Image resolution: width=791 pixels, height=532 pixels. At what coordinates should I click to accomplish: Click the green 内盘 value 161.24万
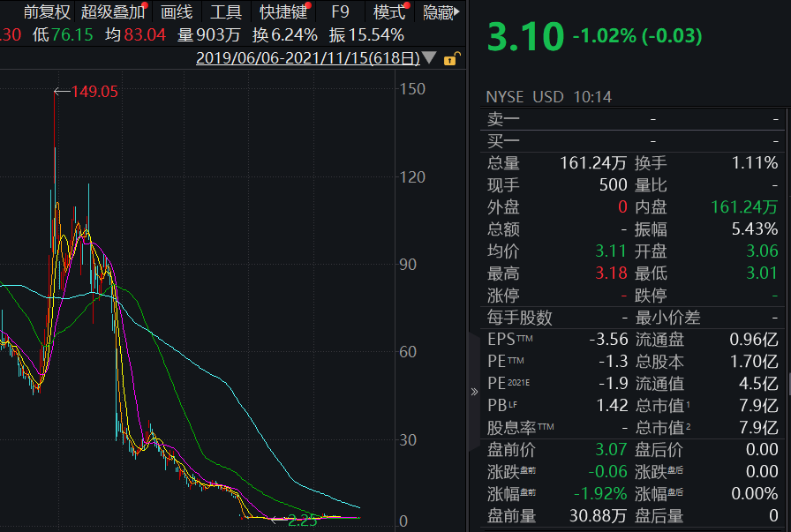click(746, 207)
